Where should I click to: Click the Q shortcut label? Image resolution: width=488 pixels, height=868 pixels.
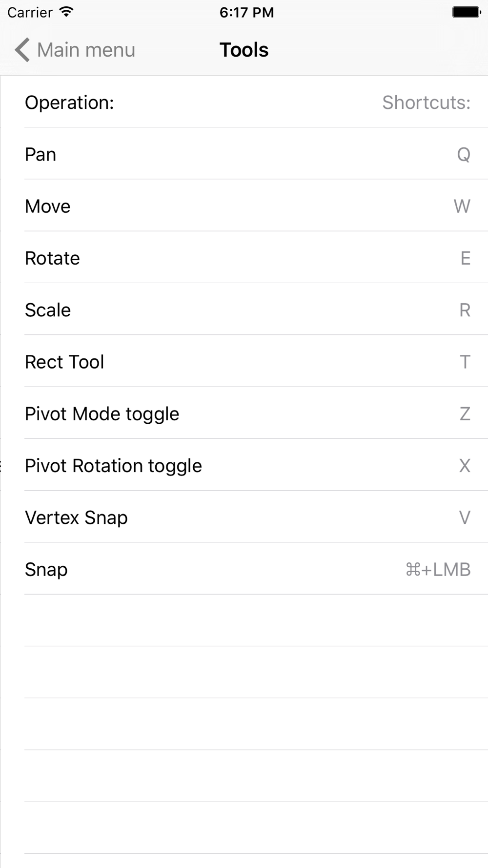(464, 155)
